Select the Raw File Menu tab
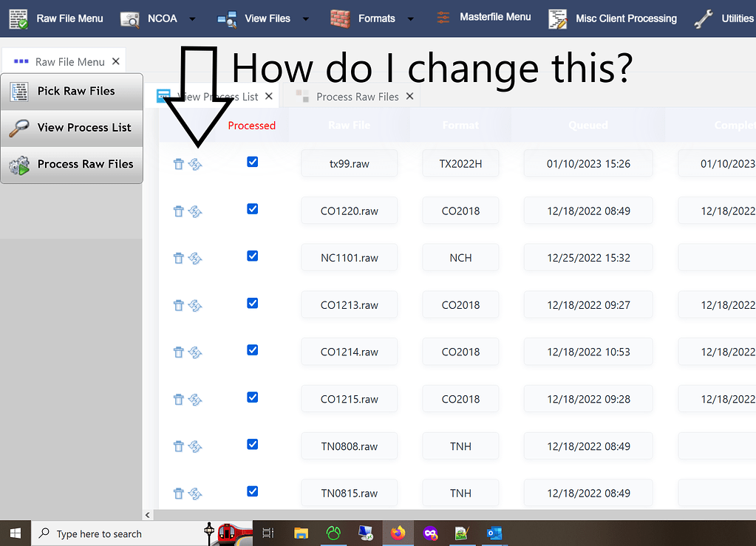Image resolution: width=756 pixels, height=546 pixels. click(70, 61)
